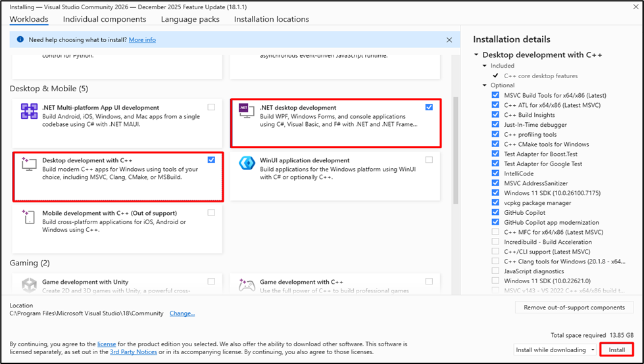Click the info icon in the help banner

(x=20, y=39)
